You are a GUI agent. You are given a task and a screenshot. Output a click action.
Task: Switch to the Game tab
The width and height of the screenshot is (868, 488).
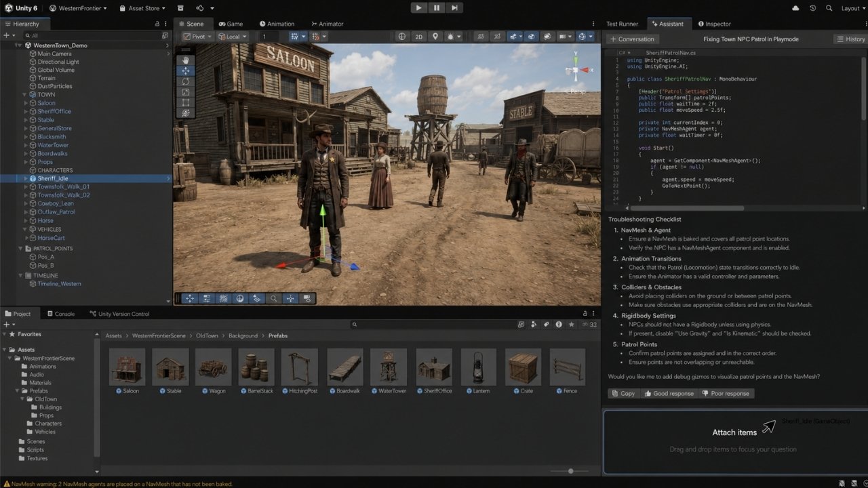(231, 24)
